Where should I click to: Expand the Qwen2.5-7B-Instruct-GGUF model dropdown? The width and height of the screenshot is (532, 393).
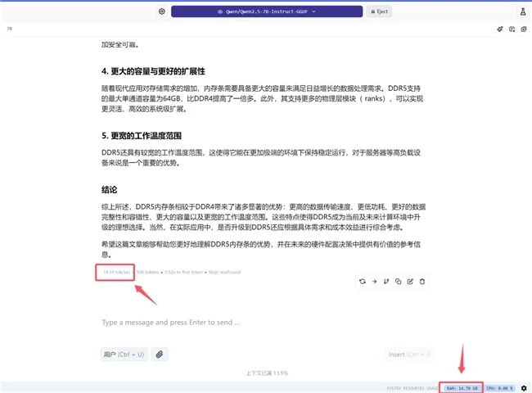(x=266, y=11)
